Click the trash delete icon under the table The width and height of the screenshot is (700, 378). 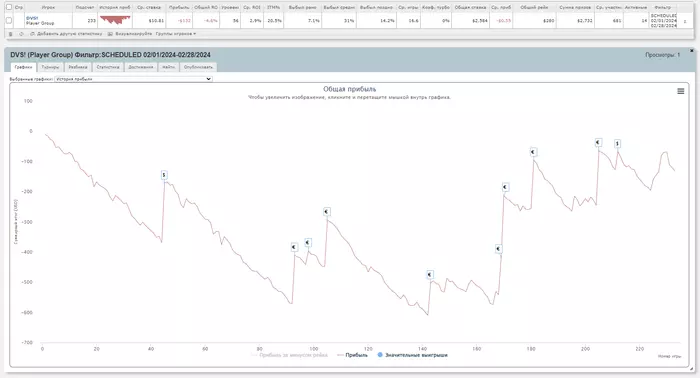pyautogui.click(x=10, y=34)
